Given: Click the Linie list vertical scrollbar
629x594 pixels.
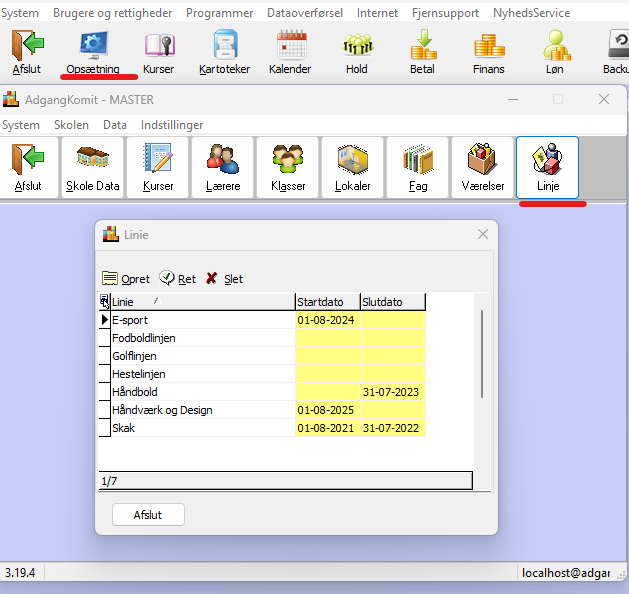Looking at the screenshot, I should [482, 354].
